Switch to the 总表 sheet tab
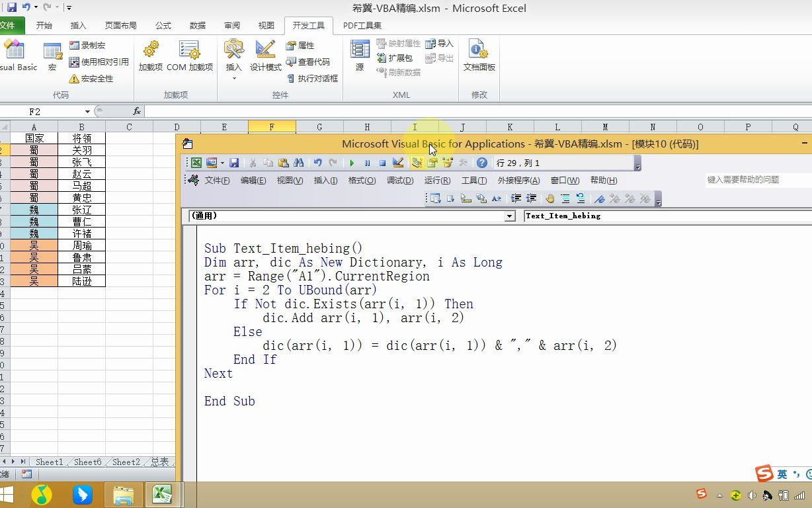 click(159, 462)
